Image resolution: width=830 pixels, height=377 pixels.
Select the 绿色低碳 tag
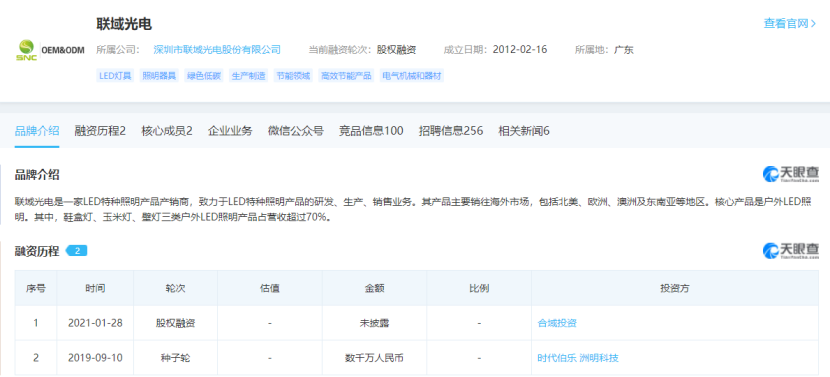[x=204, y=76]
